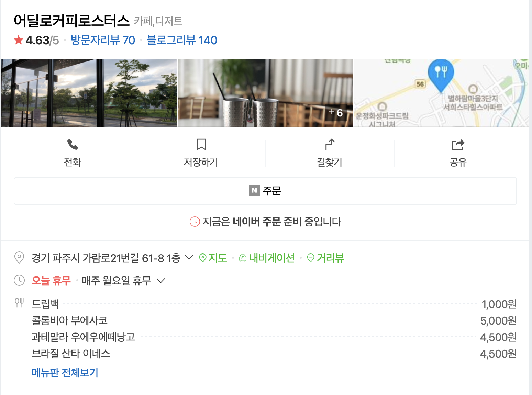View 블로그리뷰 140 blog reviews
Image resolution: width=532 pixels, height=395 pixels.
(x=182, y=40)
